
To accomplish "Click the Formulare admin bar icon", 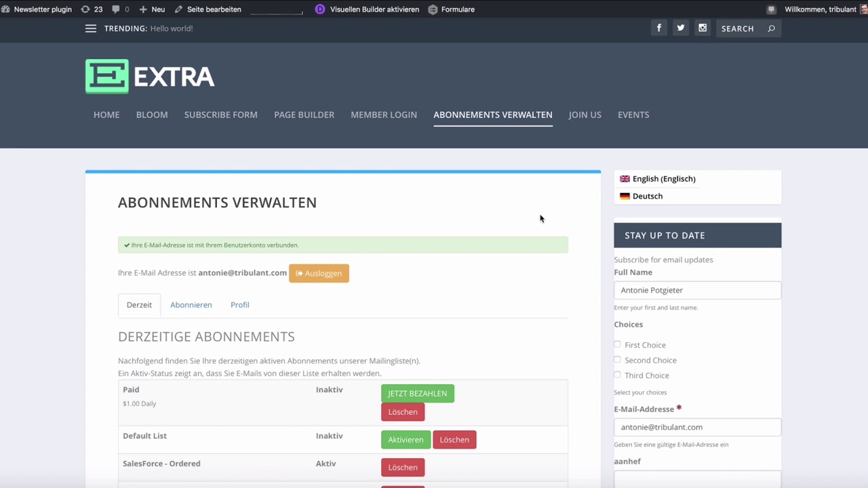I will point(433,9).
